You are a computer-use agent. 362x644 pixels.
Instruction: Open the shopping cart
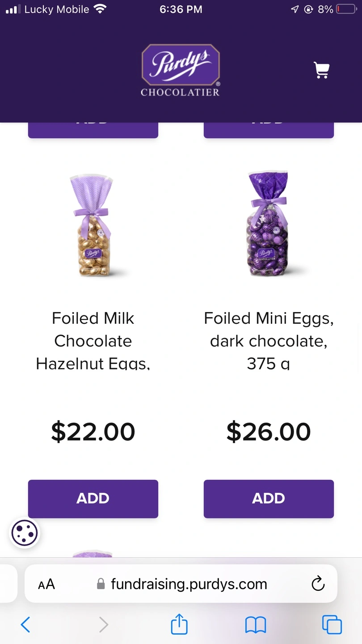point(322,70)
